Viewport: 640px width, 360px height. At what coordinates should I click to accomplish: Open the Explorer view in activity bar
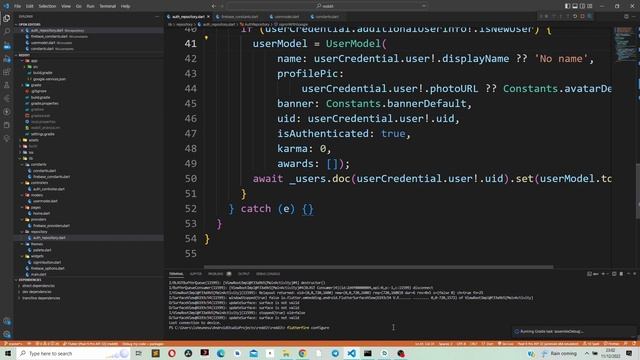[x=7, y=18]
